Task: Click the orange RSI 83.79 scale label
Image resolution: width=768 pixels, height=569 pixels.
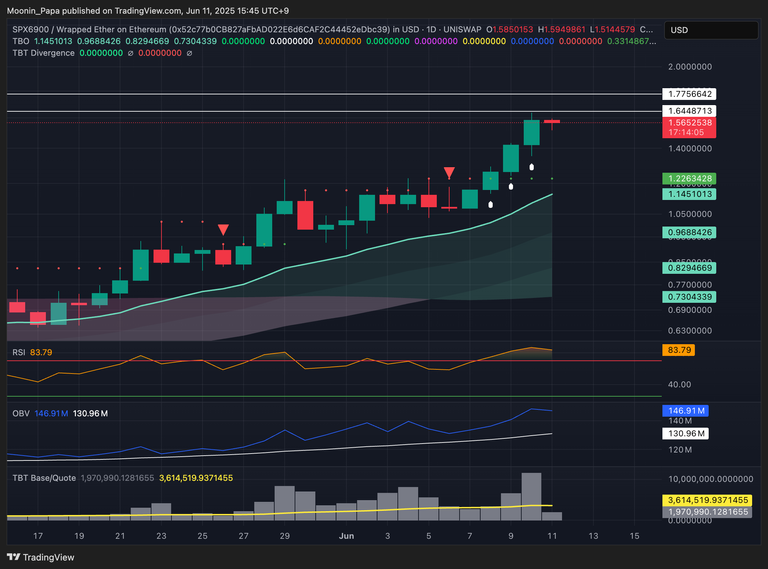Action: pyautogui.click(x=678, y=350)
